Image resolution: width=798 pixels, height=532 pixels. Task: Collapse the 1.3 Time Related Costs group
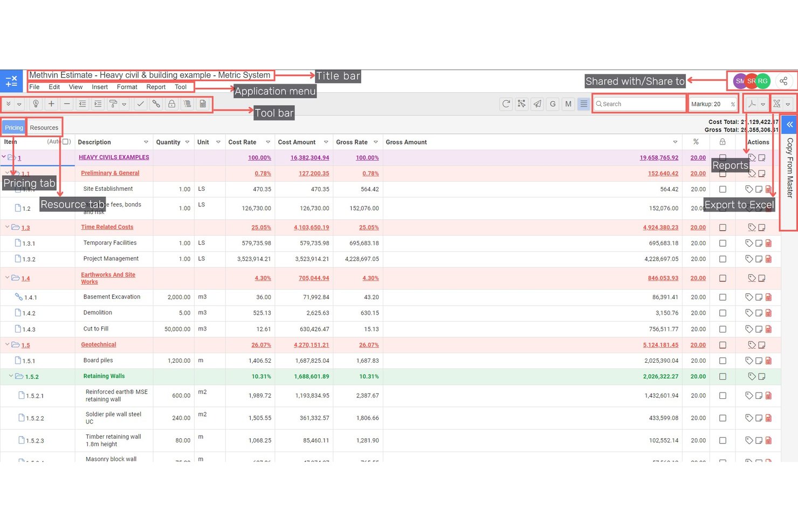(7, 227)
